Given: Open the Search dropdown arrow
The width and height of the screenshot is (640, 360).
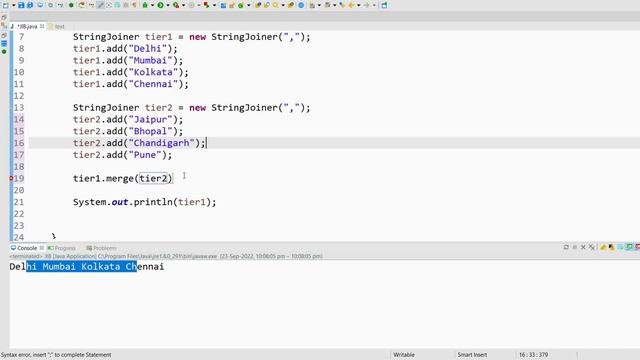Looking at the screenshot, I should 283,5.
